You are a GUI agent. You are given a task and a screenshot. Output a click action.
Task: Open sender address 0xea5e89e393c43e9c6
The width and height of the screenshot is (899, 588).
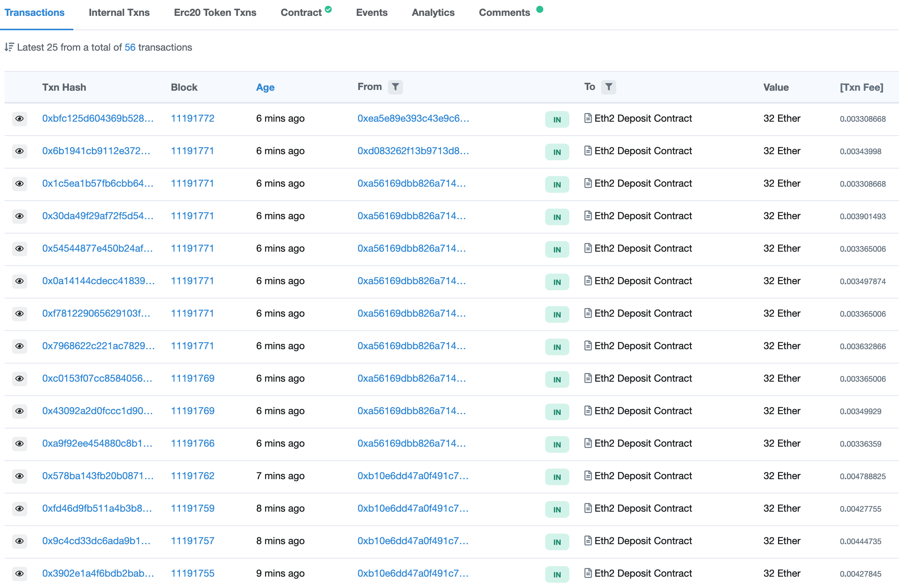pos(413,118)
